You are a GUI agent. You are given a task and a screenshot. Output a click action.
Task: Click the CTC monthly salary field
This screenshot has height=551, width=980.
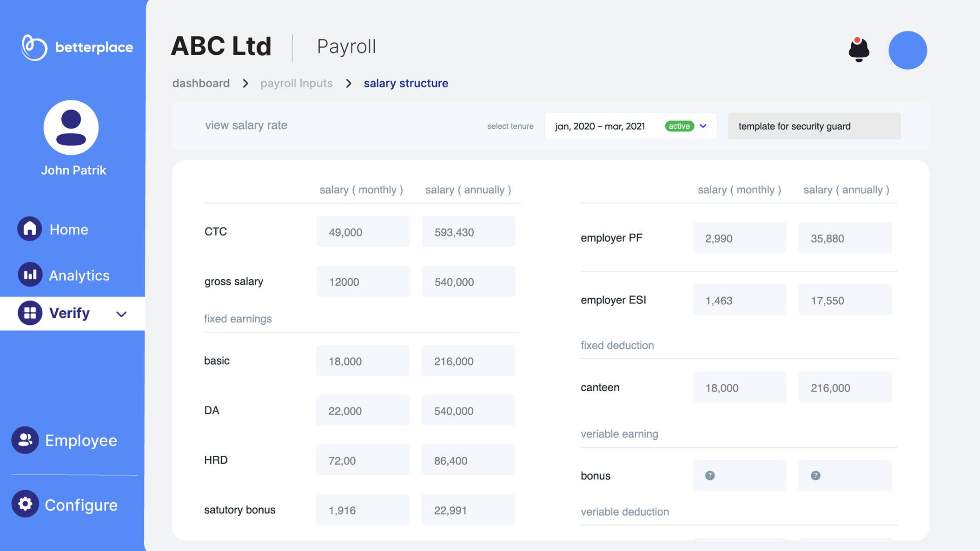click(x=363, y=231)
